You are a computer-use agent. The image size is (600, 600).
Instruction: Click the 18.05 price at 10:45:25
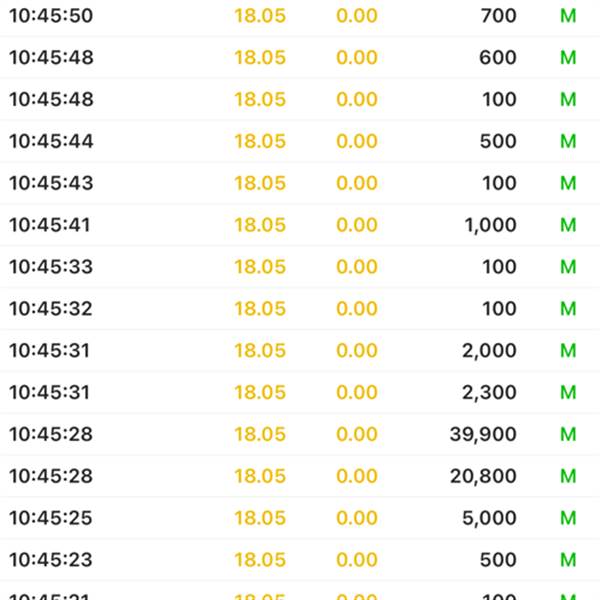click(x=260, y=518)
